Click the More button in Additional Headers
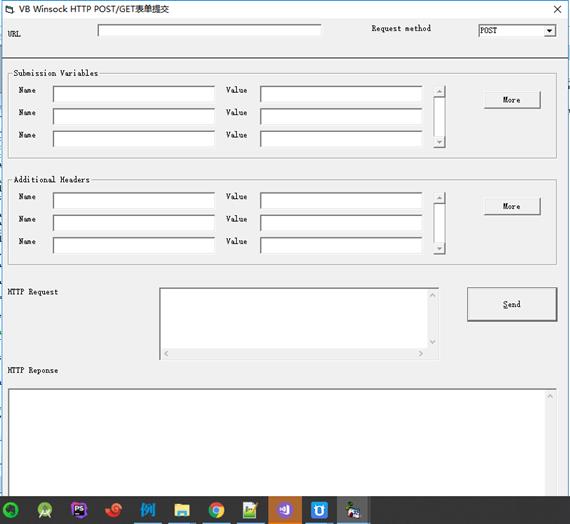 512,206
